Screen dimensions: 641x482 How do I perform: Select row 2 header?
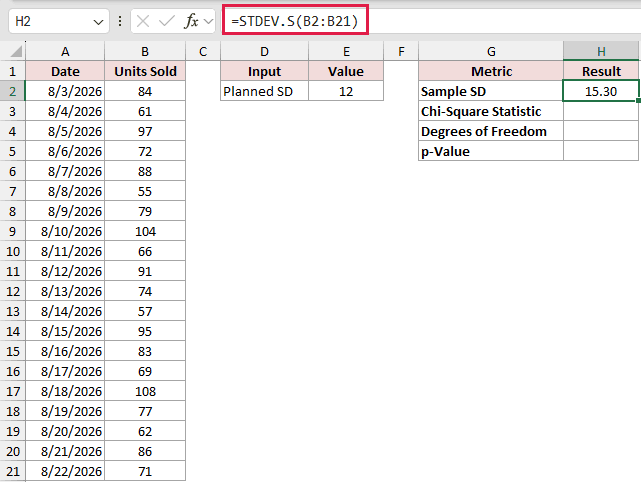point(13,91)
